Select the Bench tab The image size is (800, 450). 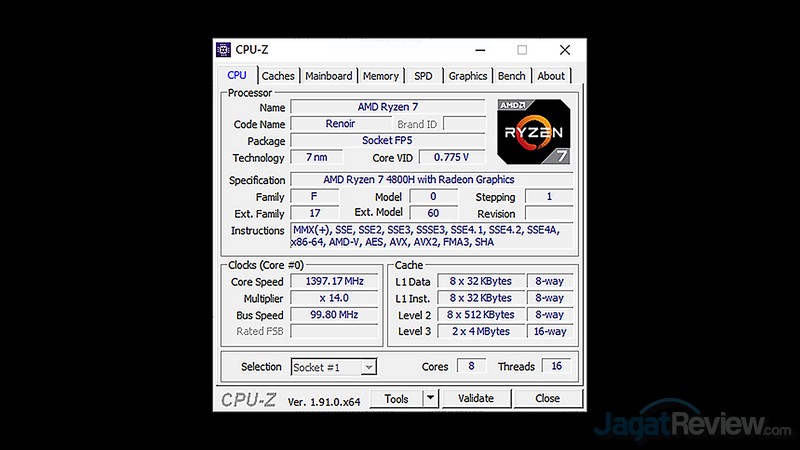point(511,76)
